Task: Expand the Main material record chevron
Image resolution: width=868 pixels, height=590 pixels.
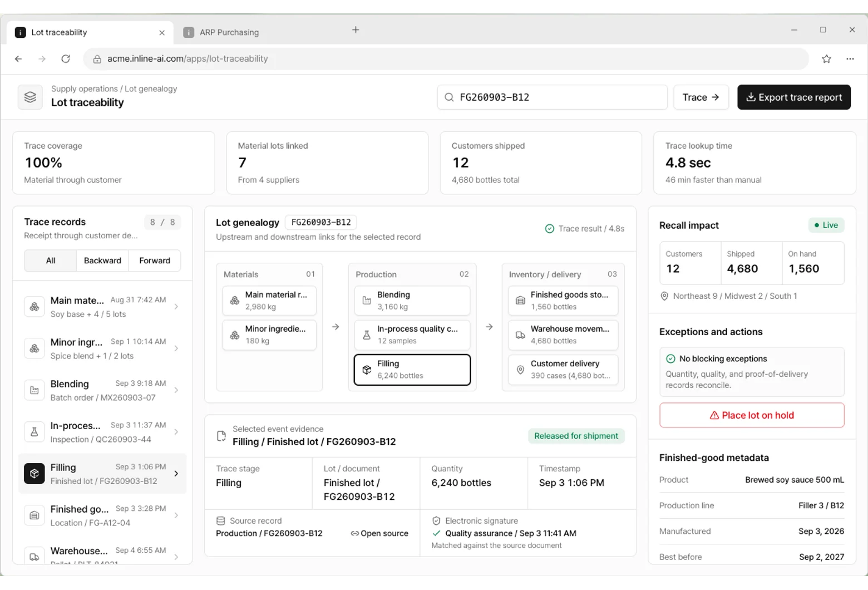Action: coord(176,307)
